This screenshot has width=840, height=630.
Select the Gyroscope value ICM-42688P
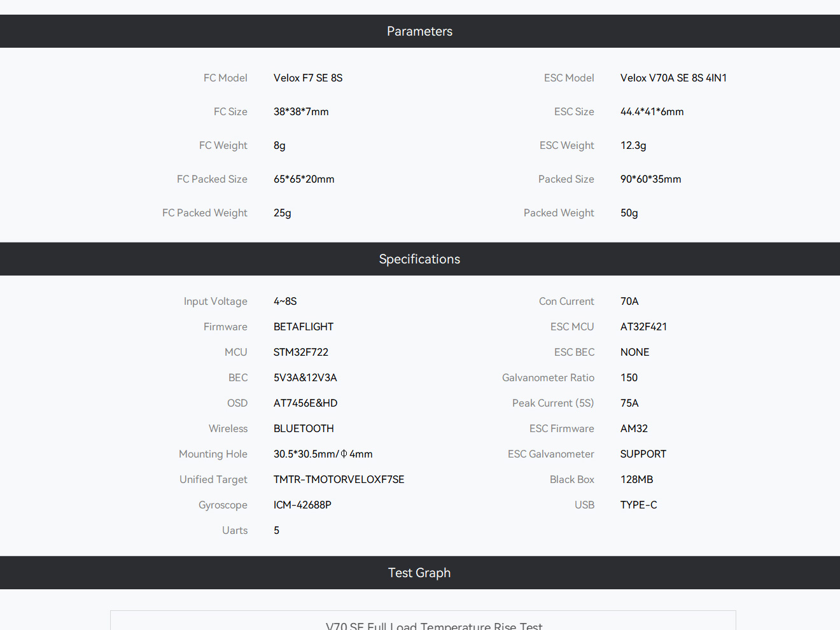click(302, 505)
